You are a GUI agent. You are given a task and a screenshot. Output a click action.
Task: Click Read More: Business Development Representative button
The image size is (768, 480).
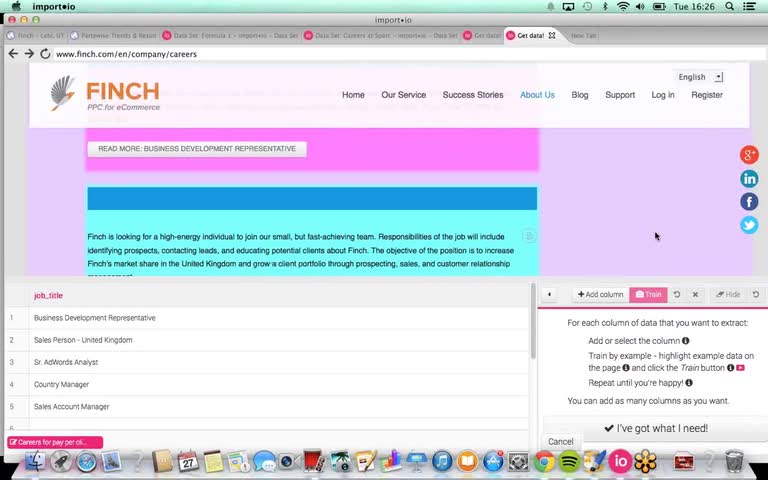[x=197, y=149]
